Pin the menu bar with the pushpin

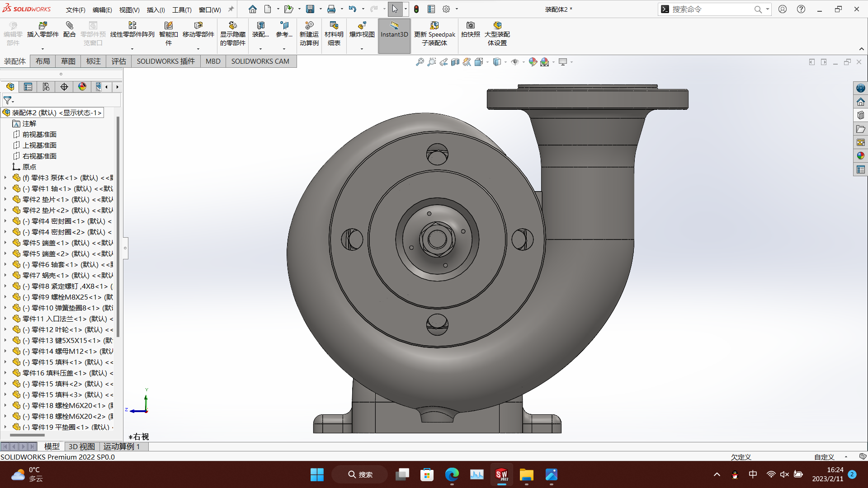click(231, 9)
